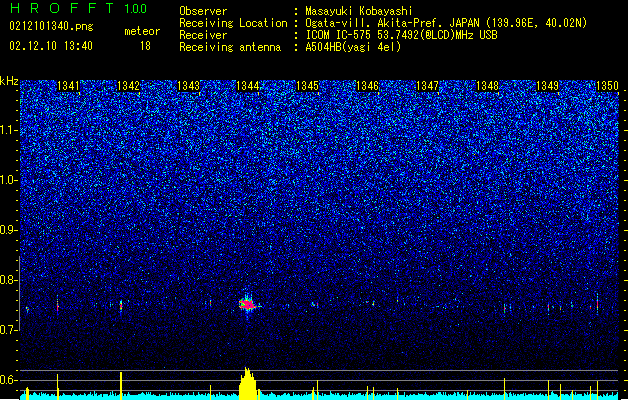This screenshot has width=629, height=400.
Task: Select the version number 1.0.0
Action: click(x=135, y=8)
